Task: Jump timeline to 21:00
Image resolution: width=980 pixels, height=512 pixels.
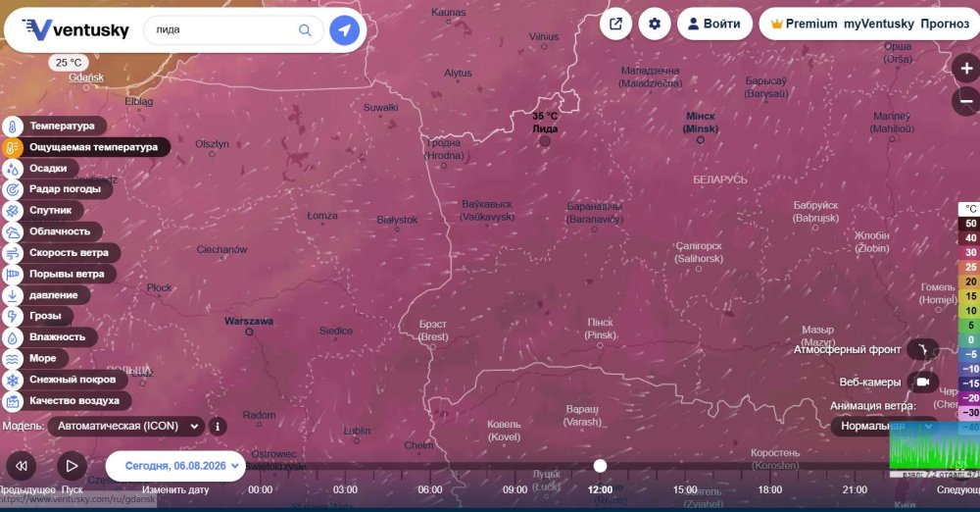Action: (x=855, y=489)
